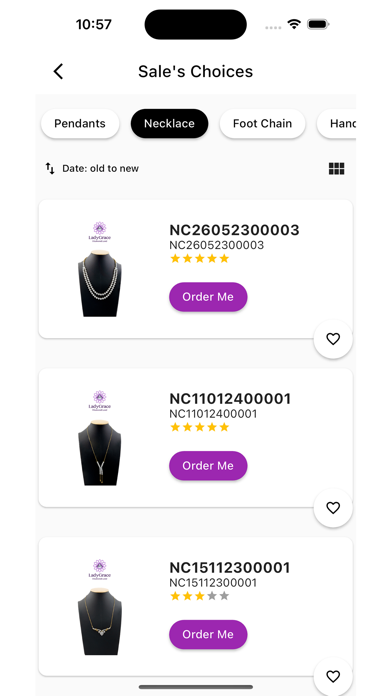392x696 pixels.
Task: Select the Necklace category tab
Action: (169, 123)
